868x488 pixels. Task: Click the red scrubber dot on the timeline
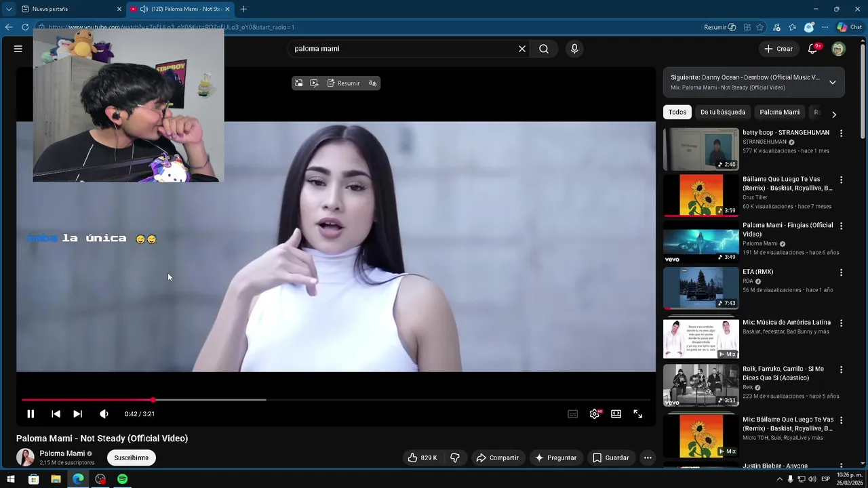click(153, 400)
